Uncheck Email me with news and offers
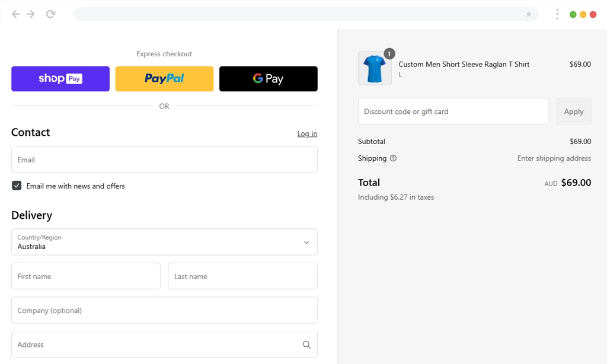 tap(17, 186)
